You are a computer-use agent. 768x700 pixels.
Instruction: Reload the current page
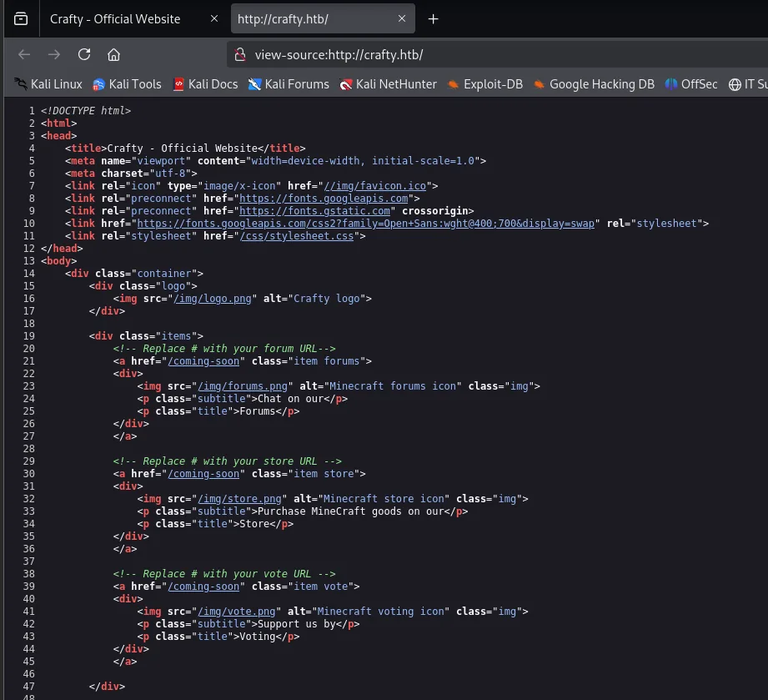[84, 54]
